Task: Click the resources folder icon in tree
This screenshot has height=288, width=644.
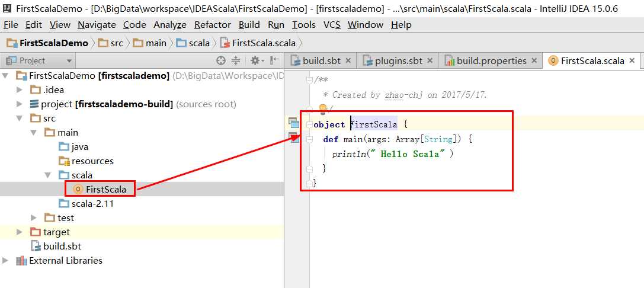Action: [x=64, y=161]
